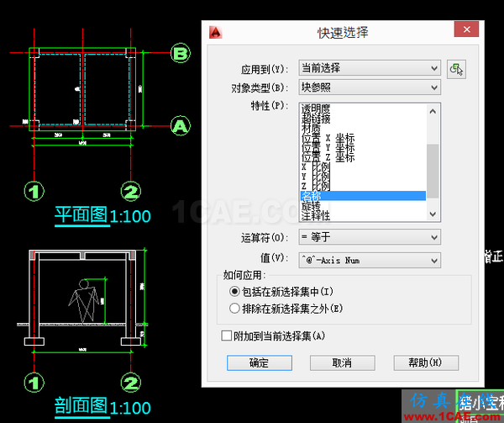Click the 1:100 scale beside 剖面图
This screenshot has height=423, width=504.
[x=130, y=408]
